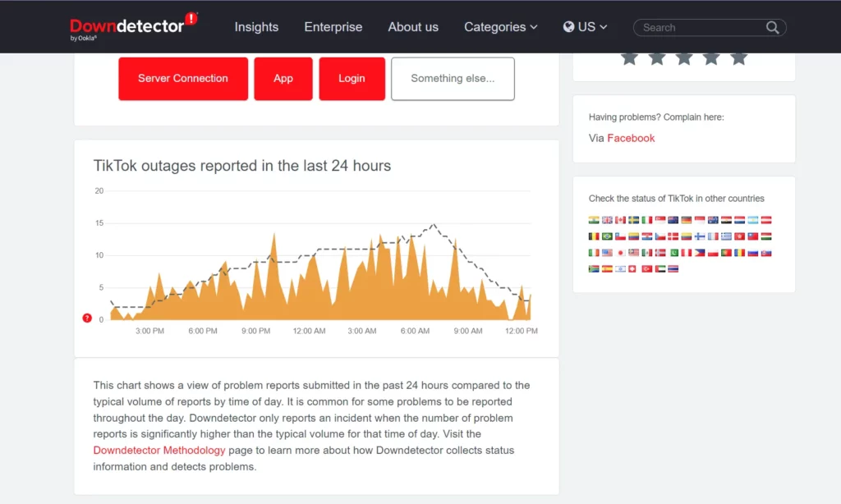Select the United Arab Emirates flag
This screenshot has width=841, height=504.
click(x=660, y=268)
